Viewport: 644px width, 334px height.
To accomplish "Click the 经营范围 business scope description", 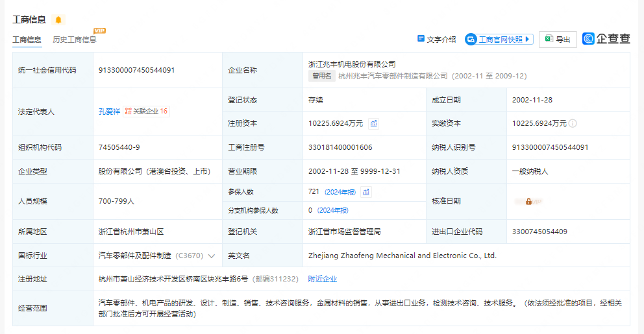I will click(x=360, y=309).
